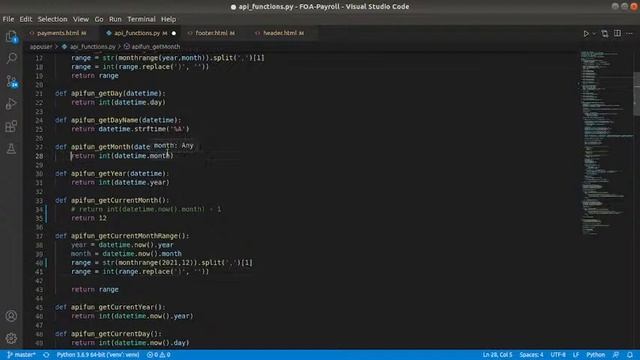The width and height of the screenshot is (640, 360).
Task: Open notifications bell icon
Action: point(630,355)
